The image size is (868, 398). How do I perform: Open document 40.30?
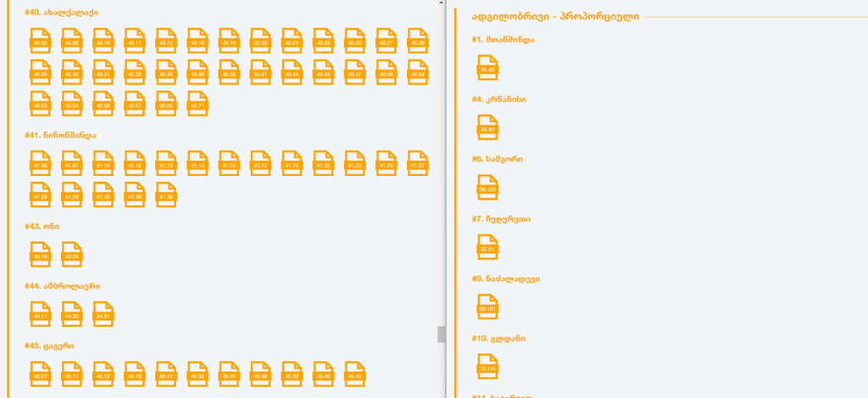[x=72, y=73]
